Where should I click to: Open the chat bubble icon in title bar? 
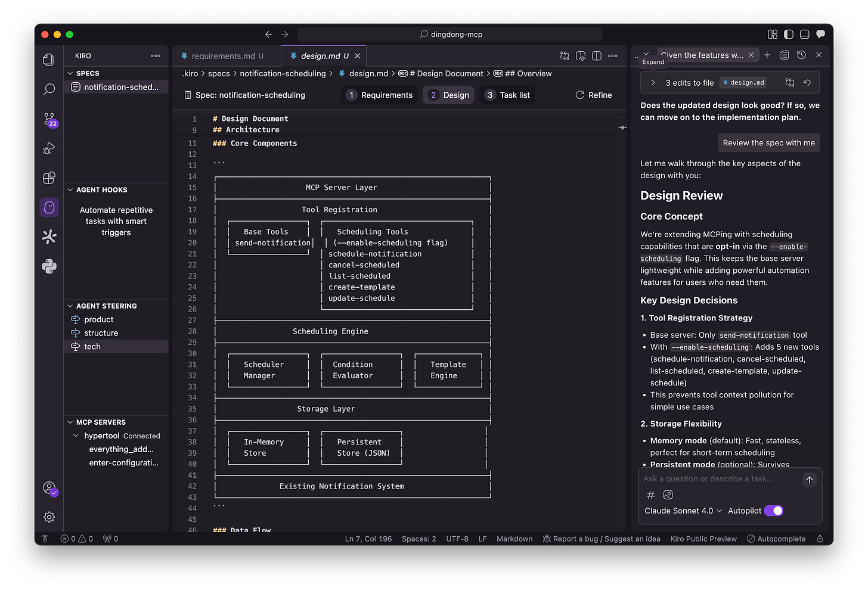[820, 34]
